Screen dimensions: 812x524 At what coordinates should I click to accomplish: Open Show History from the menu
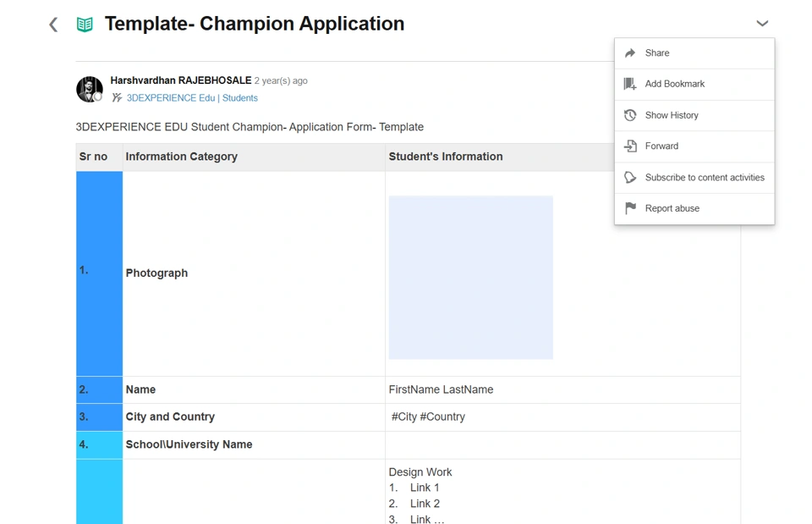point(672,115)
